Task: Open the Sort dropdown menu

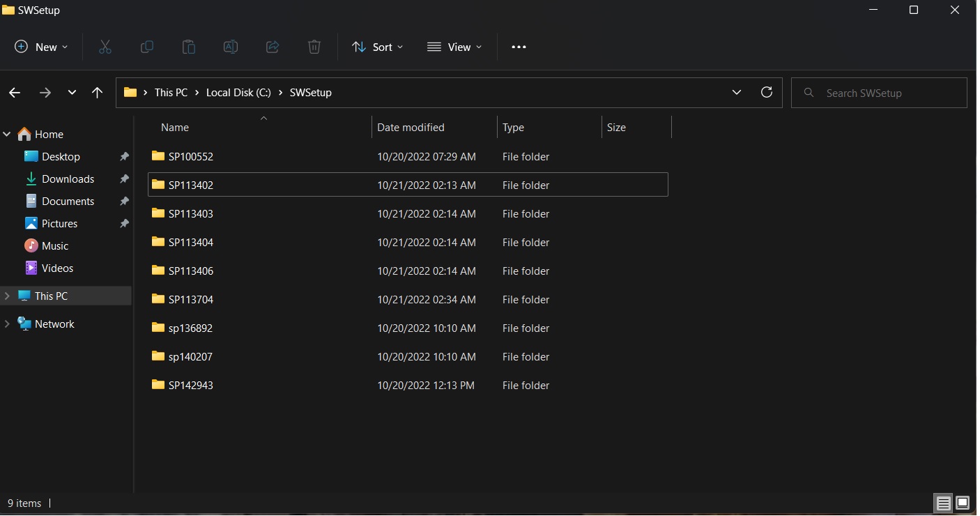Action: [x=378, y=47]
